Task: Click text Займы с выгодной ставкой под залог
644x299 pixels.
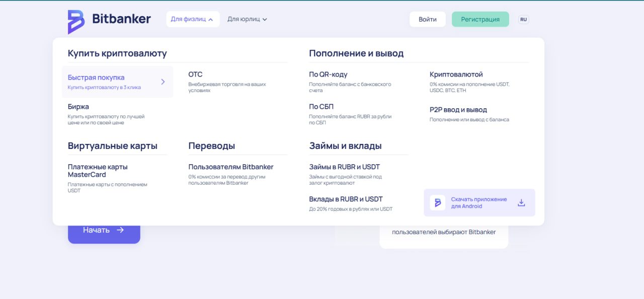Action: 345,180
